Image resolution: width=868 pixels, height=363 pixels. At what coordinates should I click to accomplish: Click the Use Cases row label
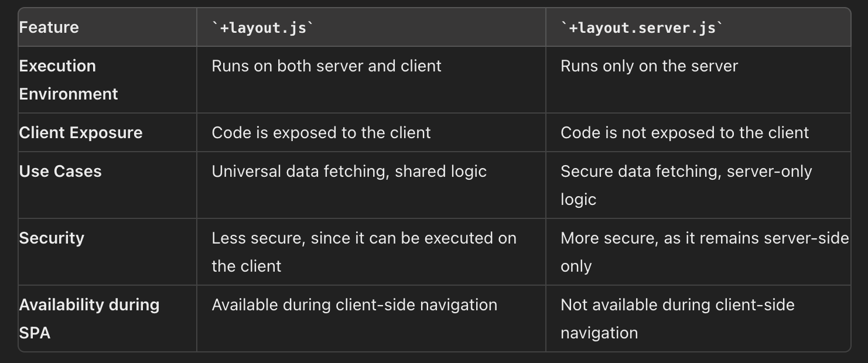60,171
